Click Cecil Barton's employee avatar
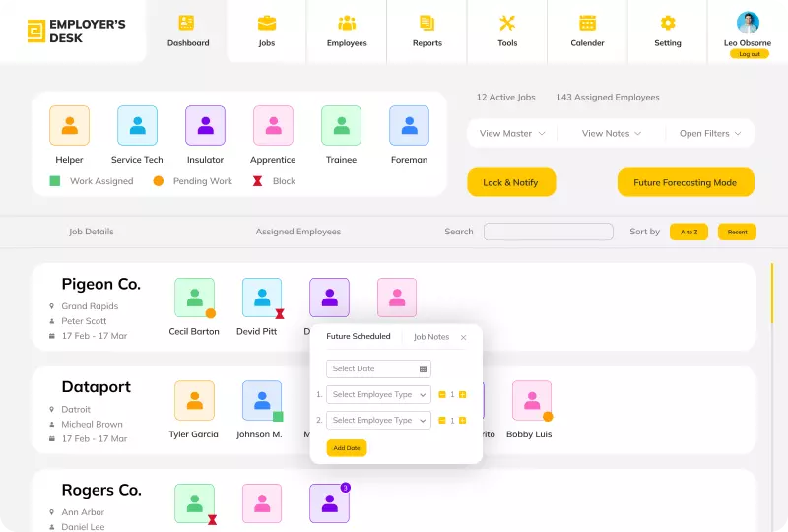The height and width of the screenshot is (532, 788). (194, 298)
